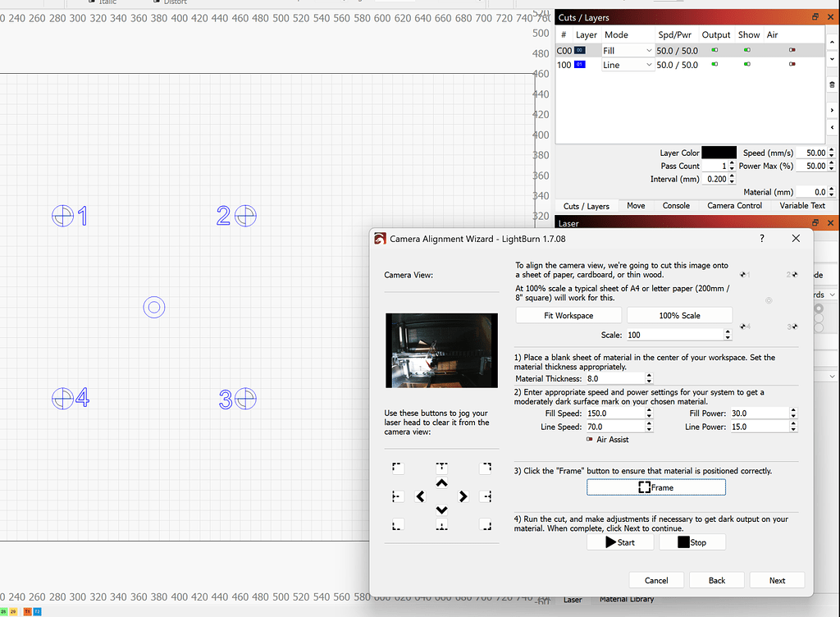Screen dimensions: 840x617
Task: Jog laser to the top-left corner
Action: (x=397, y=468)
